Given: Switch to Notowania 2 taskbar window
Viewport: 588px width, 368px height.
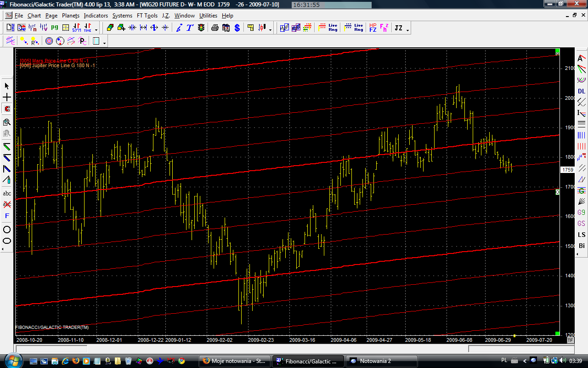Looking at the screenshot, I should click(381, 361).
